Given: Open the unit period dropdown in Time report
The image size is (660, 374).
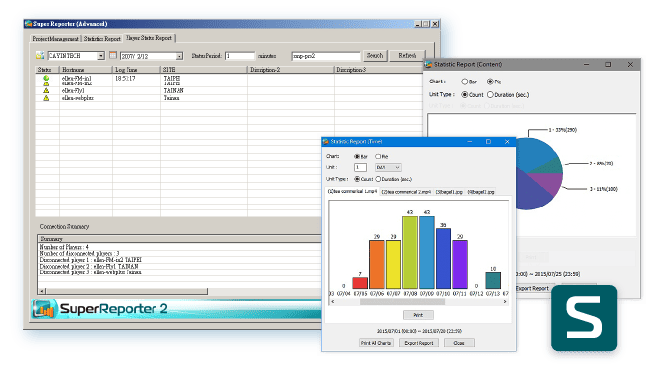Looking at the screenshot, I should point(388,167).
